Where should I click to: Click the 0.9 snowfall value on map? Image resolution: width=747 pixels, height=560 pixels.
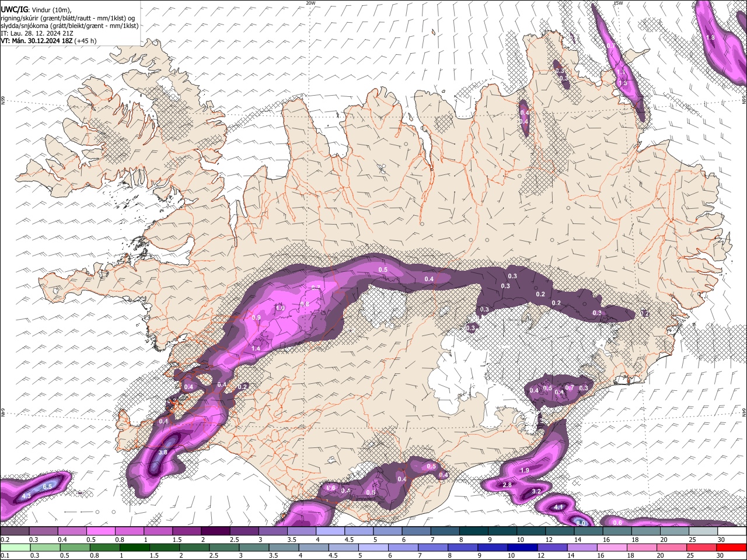click(256, 317)
